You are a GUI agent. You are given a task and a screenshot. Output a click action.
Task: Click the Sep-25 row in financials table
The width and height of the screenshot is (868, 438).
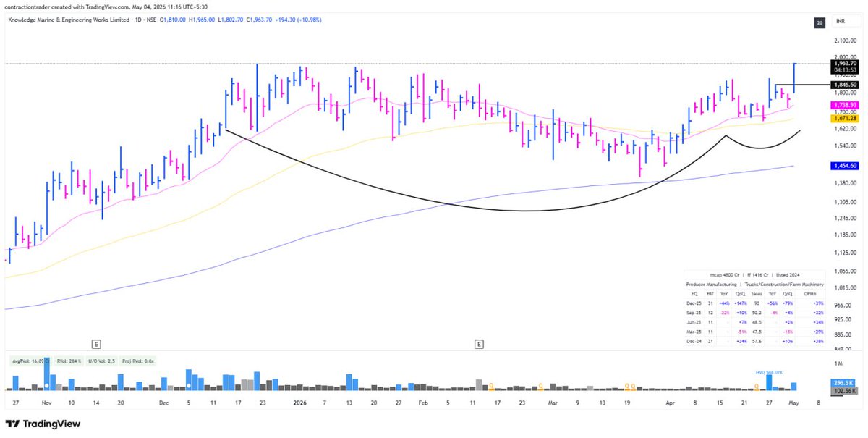point(755,313)
